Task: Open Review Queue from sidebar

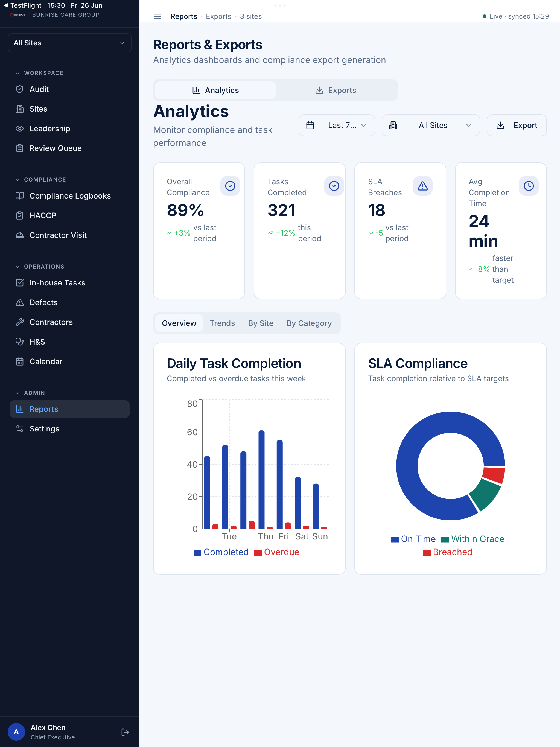Action: (69, 148)
